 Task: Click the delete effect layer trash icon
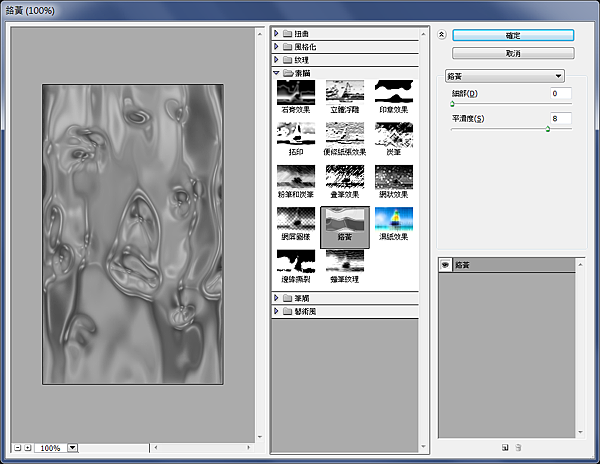(x=518, y=447)
